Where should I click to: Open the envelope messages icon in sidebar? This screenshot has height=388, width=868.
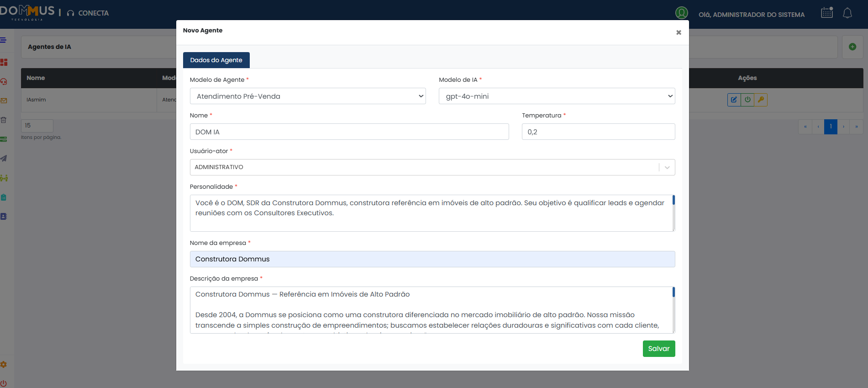coord(4,101)
